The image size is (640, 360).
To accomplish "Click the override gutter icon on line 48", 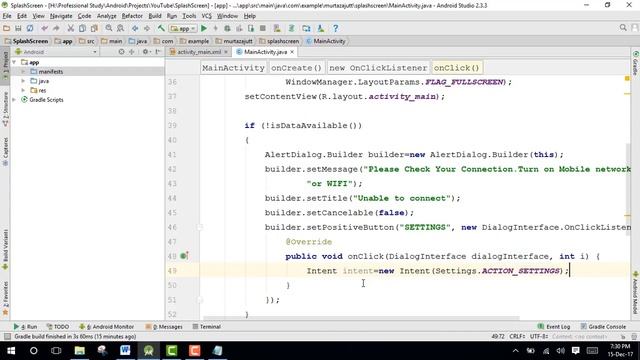I will click(184, 256).
